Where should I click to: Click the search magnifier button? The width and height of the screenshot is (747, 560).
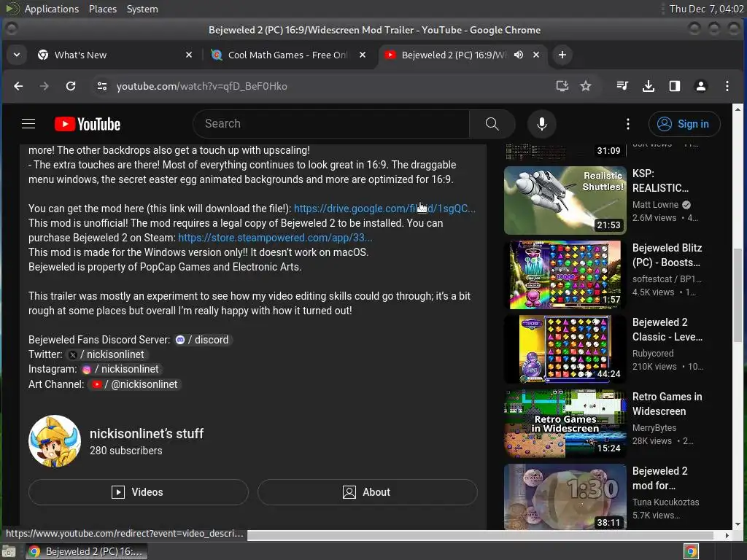coord(492,124)
